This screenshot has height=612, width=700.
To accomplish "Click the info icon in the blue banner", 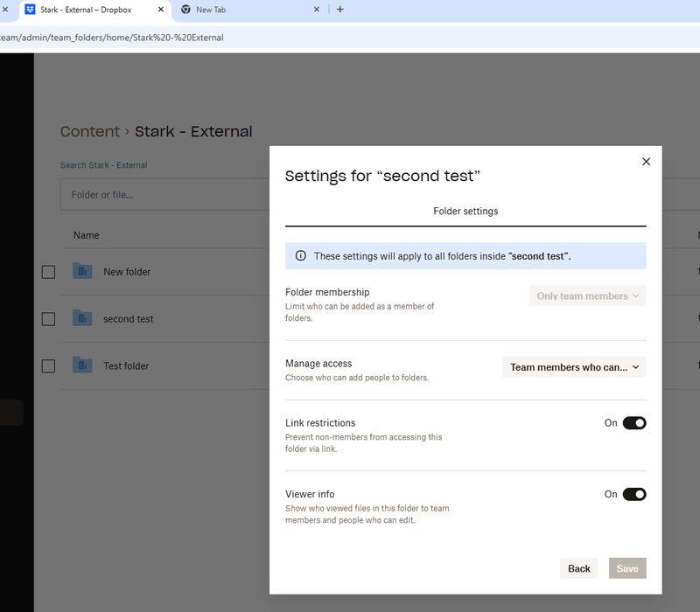I will click(x=300, y=256).
